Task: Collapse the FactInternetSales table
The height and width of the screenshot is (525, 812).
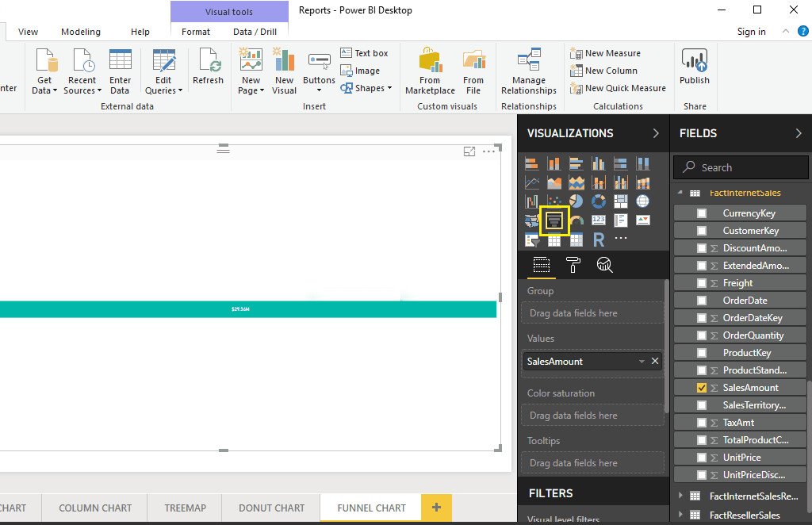Action: point(680,193)
